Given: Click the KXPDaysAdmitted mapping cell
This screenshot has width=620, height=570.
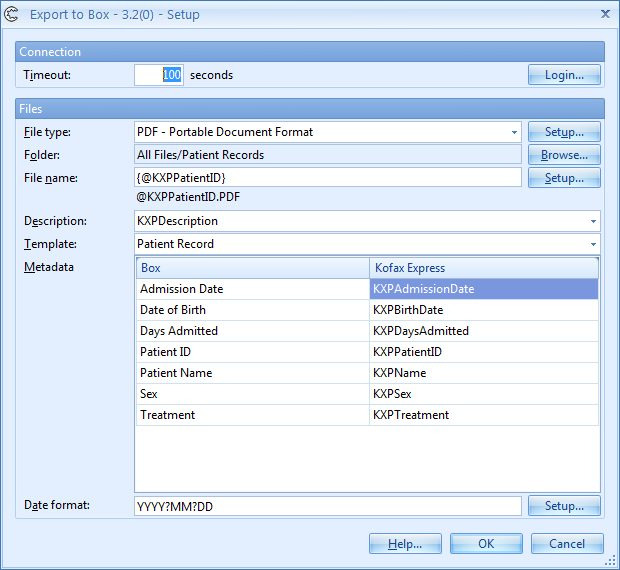Looking at the screenshot, I should tap(483, 331).
